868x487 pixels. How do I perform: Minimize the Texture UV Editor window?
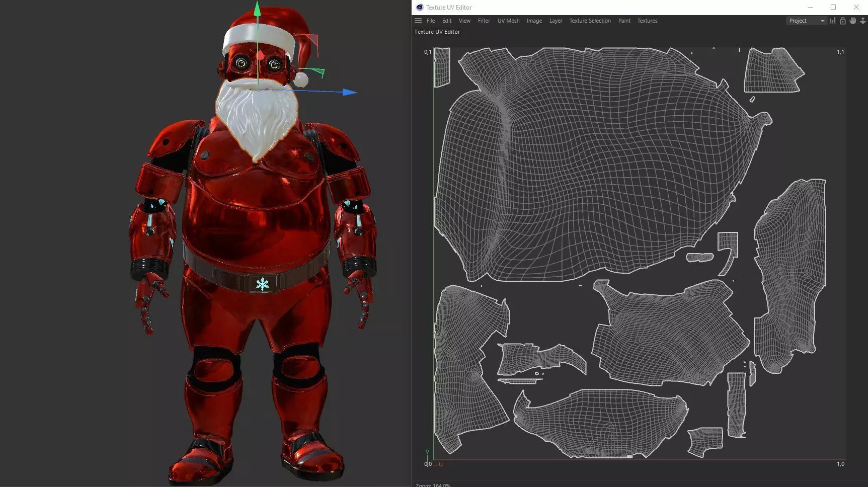(x=810, y=7)
